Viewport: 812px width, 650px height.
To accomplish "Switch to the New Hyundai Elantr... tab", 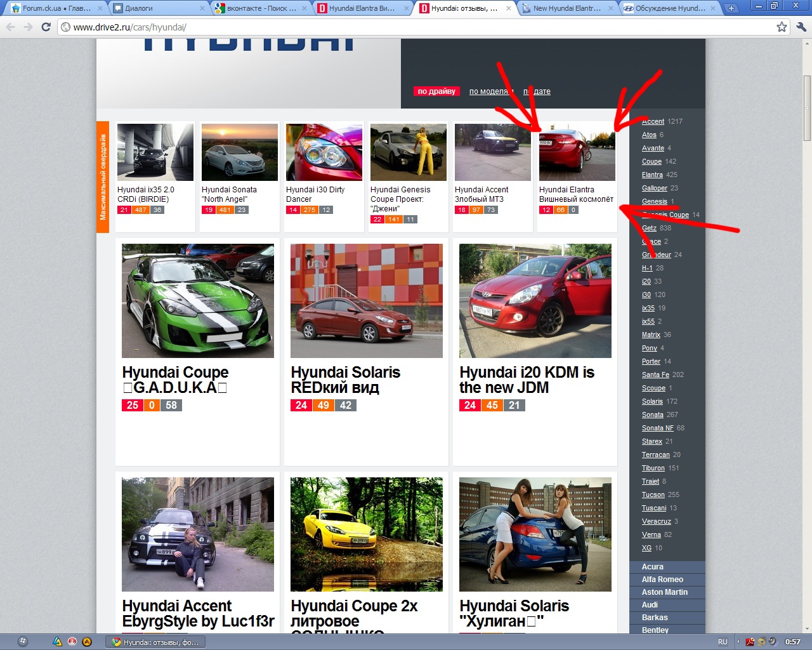I will 566,8.
